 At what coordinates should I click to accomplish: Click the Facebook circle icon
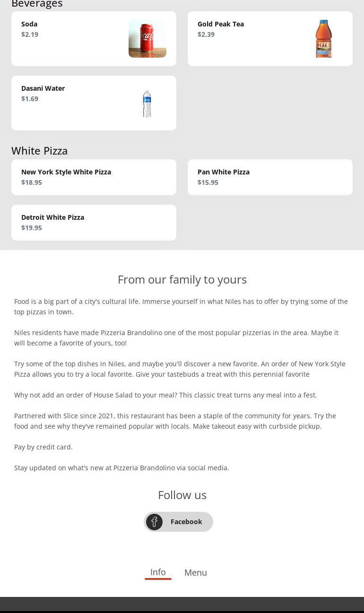pyautogui.click(x=154, y=522)
